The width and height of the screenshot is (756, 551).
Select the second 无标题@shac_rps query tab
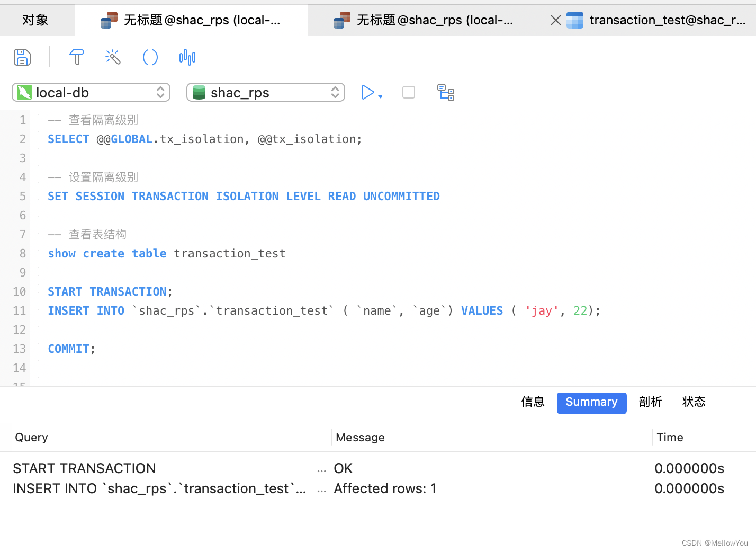[x=424, y=20]
